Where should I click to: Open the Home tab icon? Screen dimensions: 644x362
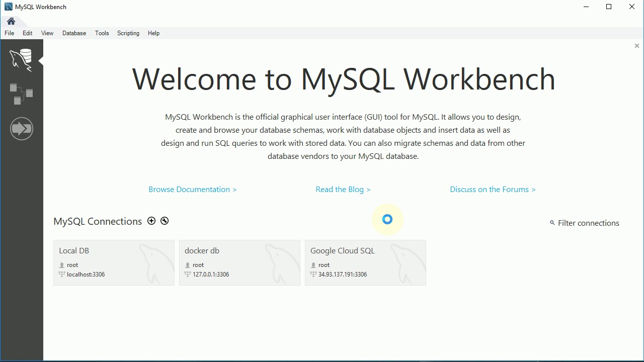coord(11,22)
